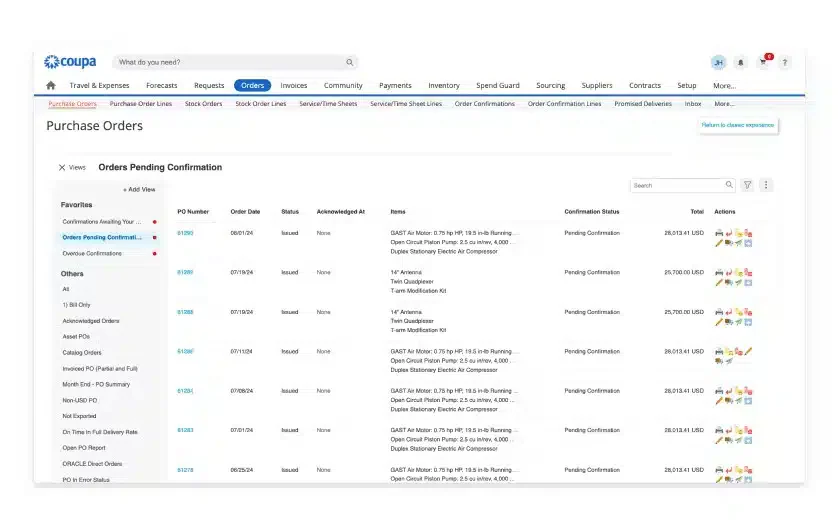Open the Suppliers menu
The width and height of the screenshot is (838, 531).
coord(597,85)
